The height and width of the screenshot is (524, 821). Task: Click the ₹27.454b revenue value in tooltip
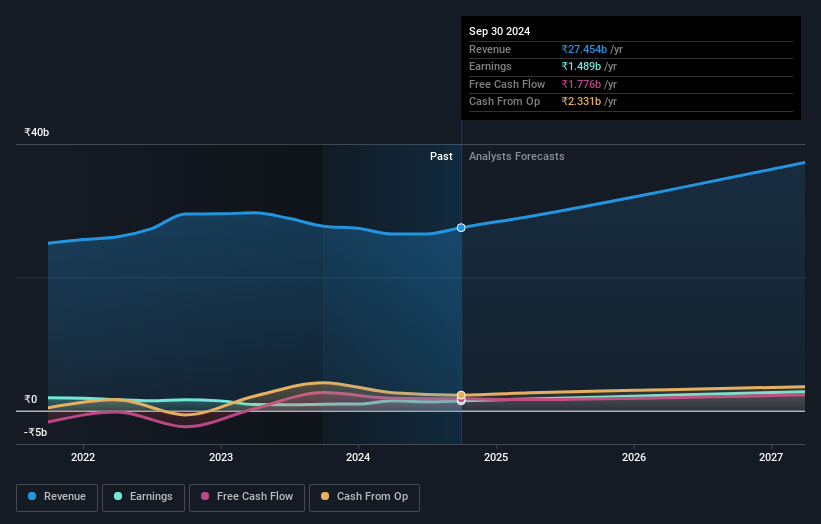(584, 49)
